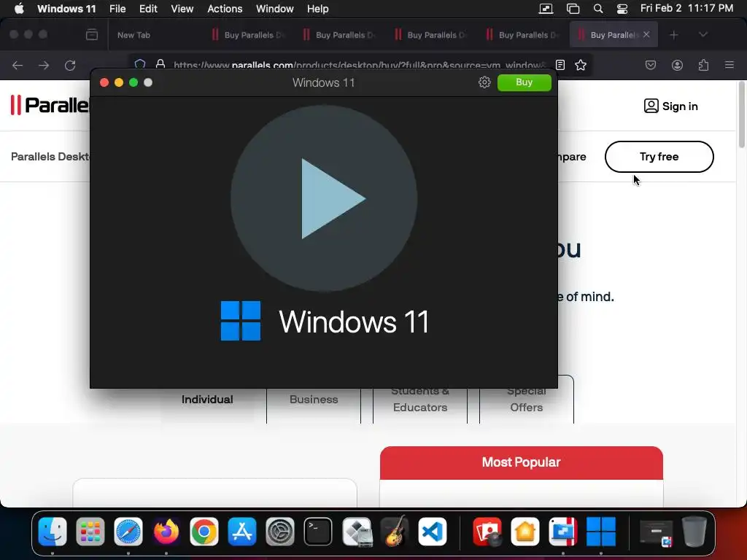Viewport: 747px width, 560px height.
Task: Open Google Chrome from the Dock
Action: 204,532
